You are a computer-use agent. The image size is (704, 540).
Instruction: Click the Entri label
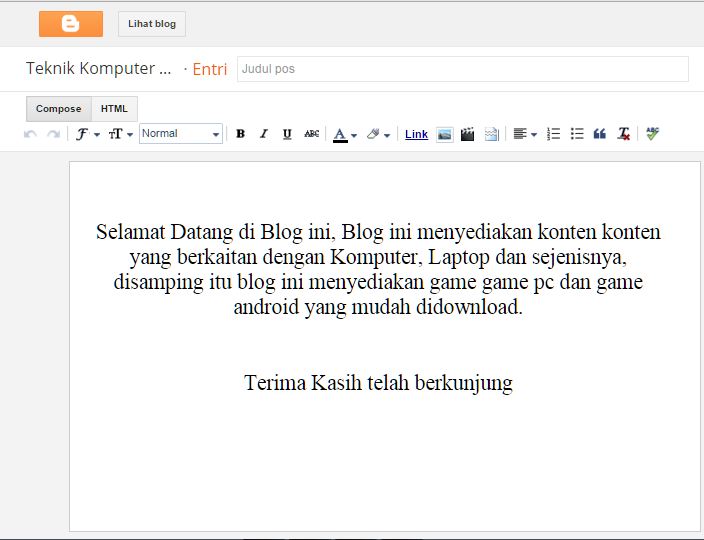point(210,70)
